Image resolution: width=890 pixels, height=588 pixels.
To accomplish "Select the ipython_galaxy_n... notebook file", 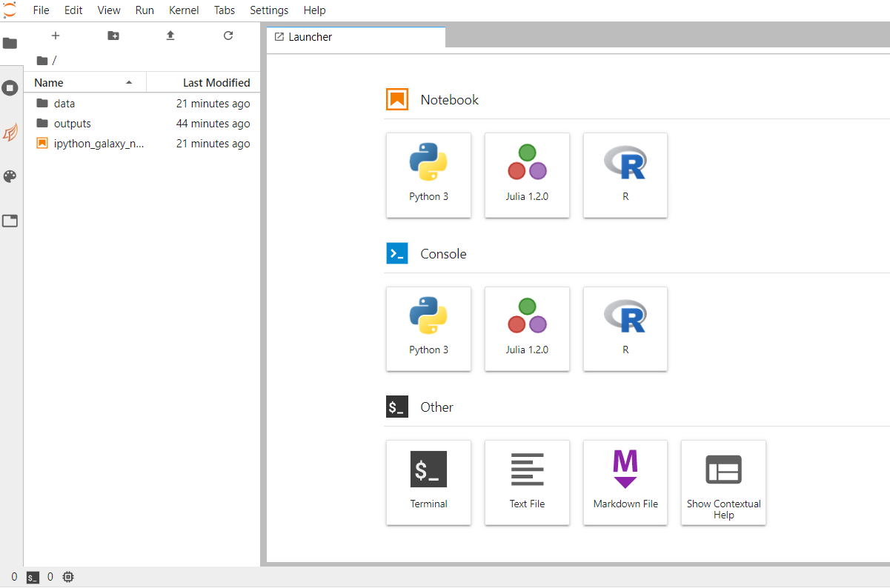I will click(142, 144).
